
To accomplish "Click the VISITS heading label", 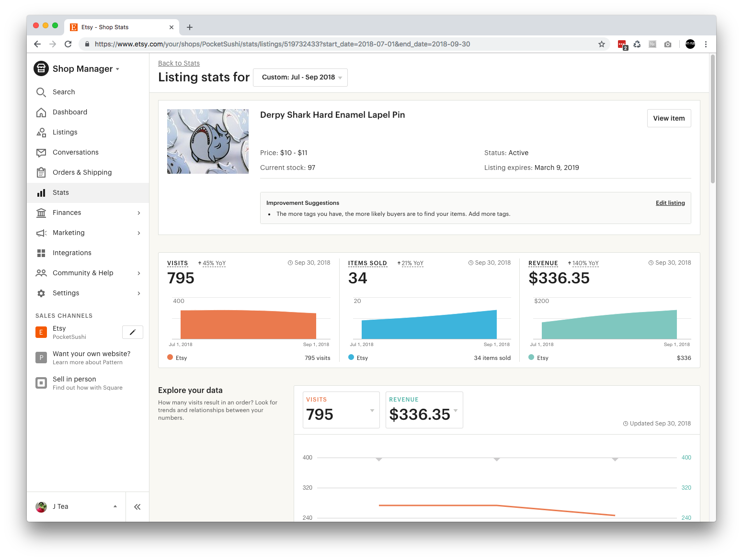I will click(x=178, y=263).
